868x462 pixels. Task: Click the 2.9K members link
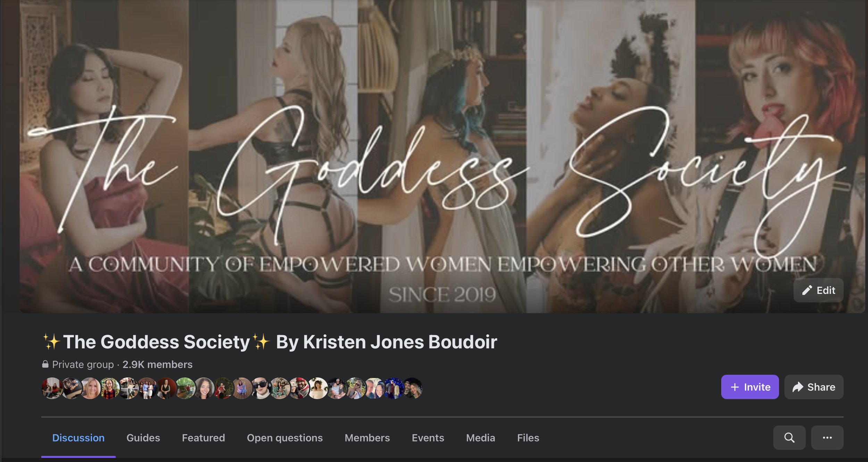pos(157,364)
